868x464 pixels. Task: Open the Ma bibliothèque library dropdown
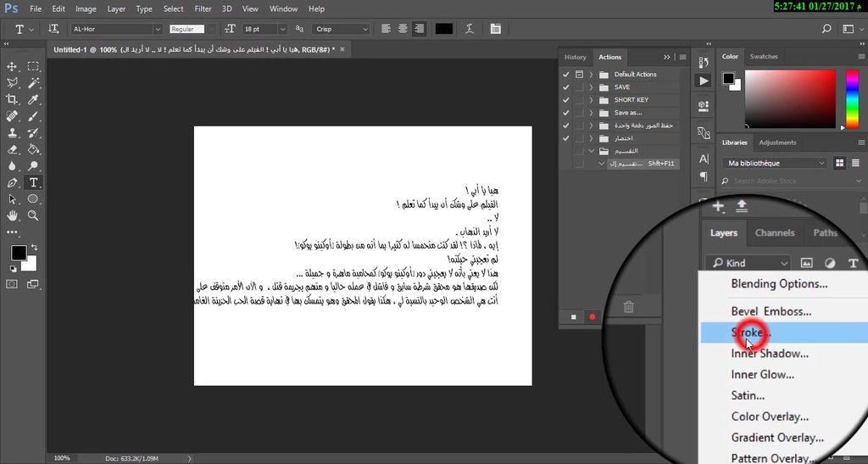point(775,164)
